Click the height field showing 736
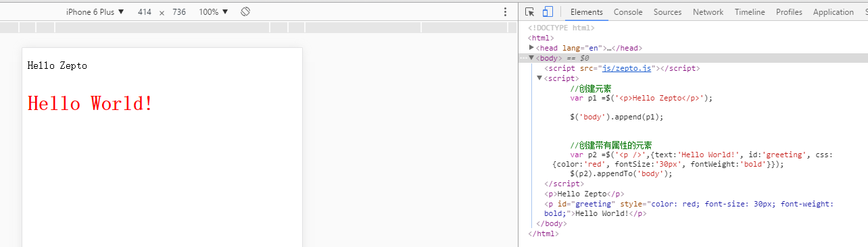868x247 pixels. pyautogui.click(x=179, y=12)
